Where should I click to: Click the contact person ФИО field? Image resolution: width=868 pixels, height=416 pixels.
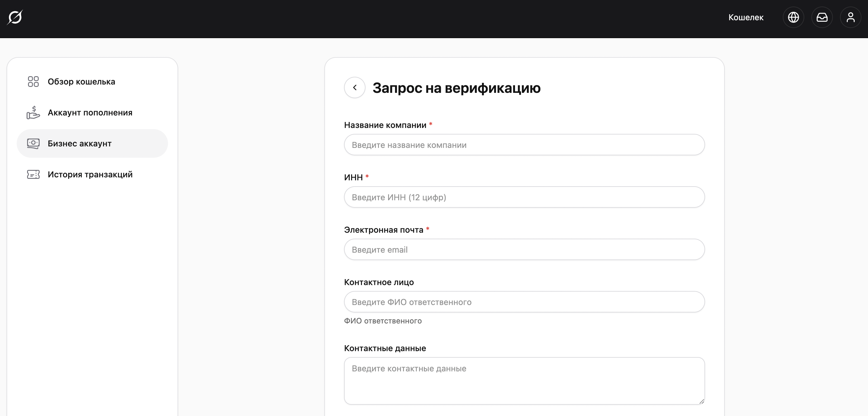524,302
